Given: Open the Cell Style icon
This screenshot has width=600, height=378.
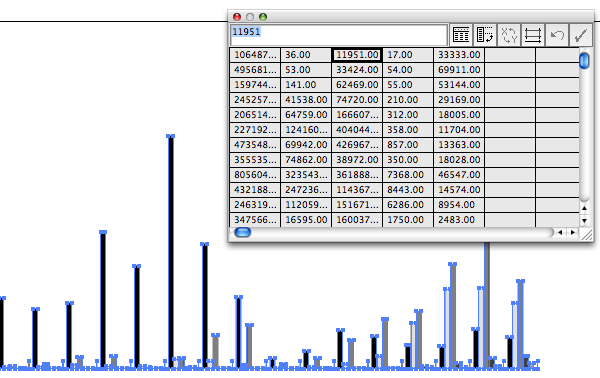Looking at the screenshot, I should click(x=533, y=35).
